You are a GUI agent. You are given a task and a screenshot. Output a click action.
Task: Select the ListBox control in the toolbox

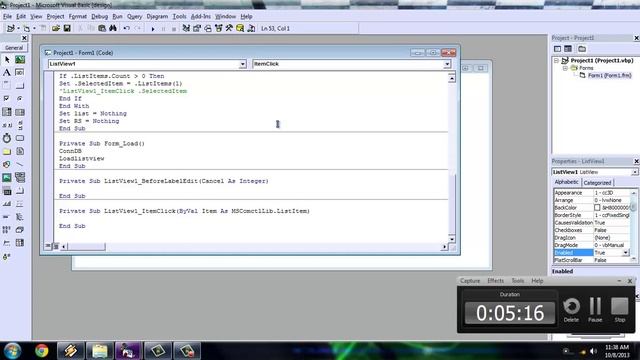pos(20,112)
